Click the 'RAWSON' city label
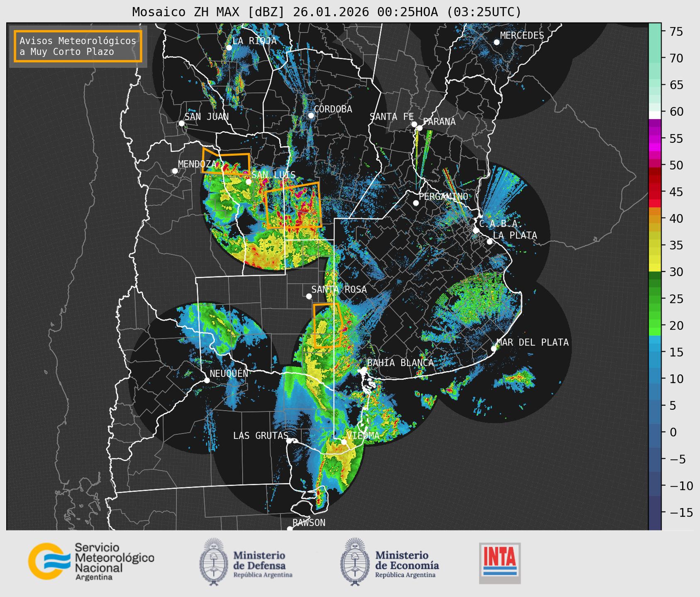Screen dimensions: 700x597 (309, 523)
